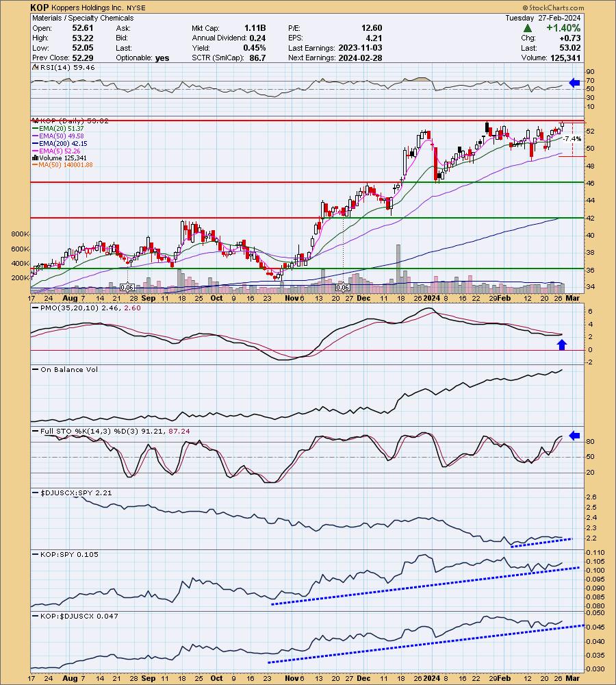
Task: Click the 0.06 dividend marker near Aug 28
Action: (x=127, y=288)
